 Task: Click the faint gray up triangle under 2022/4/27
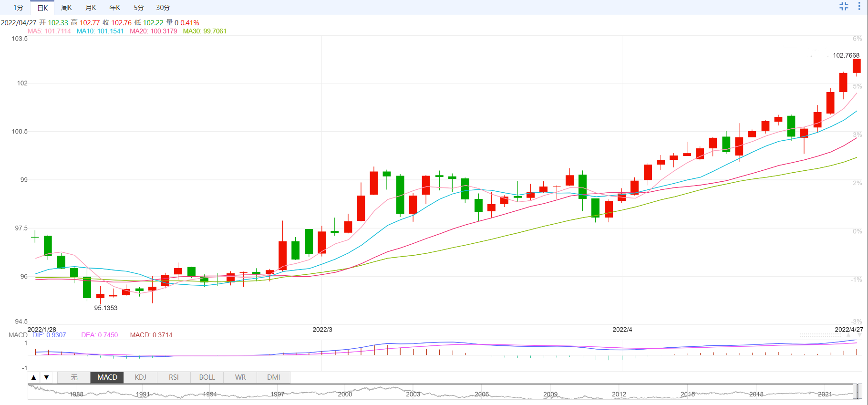coord(848,335)
